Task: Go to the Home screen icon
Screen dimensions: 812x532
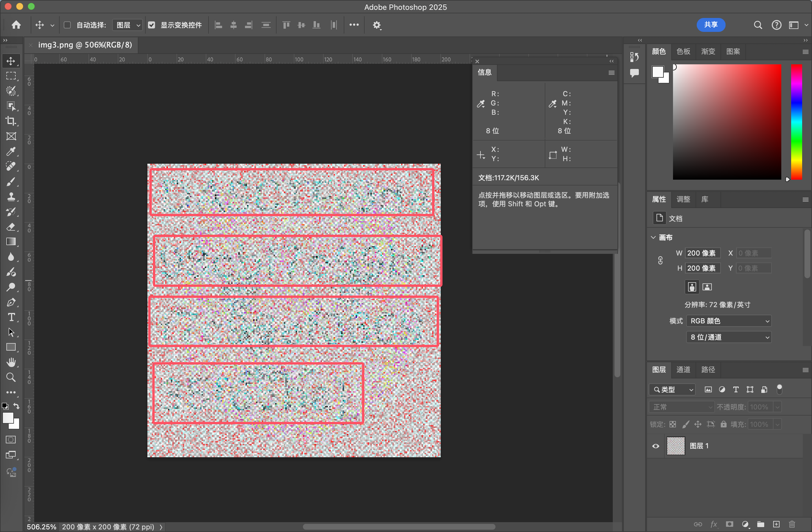Action: click(x=16, y=25)
